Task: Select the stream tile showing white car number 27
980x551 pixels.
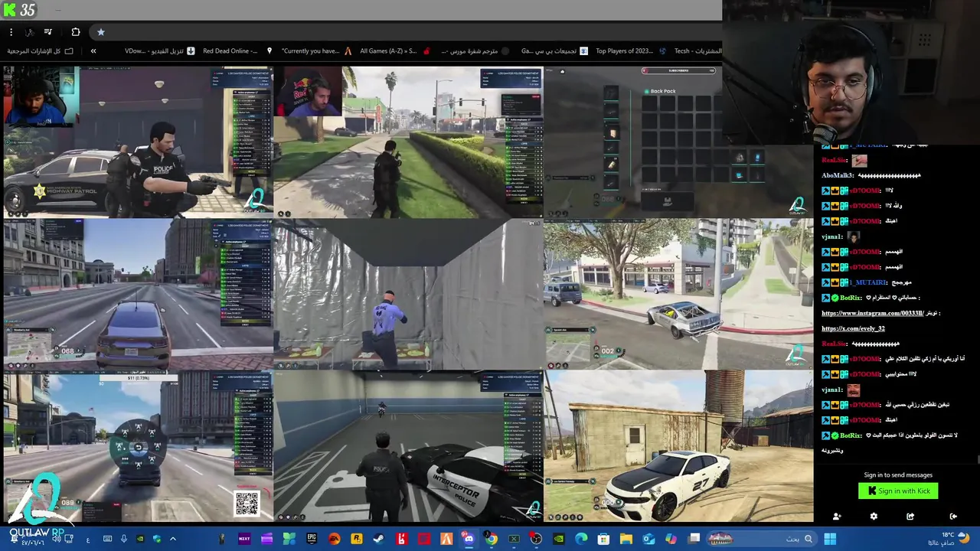Action: [x=678, y=446]
